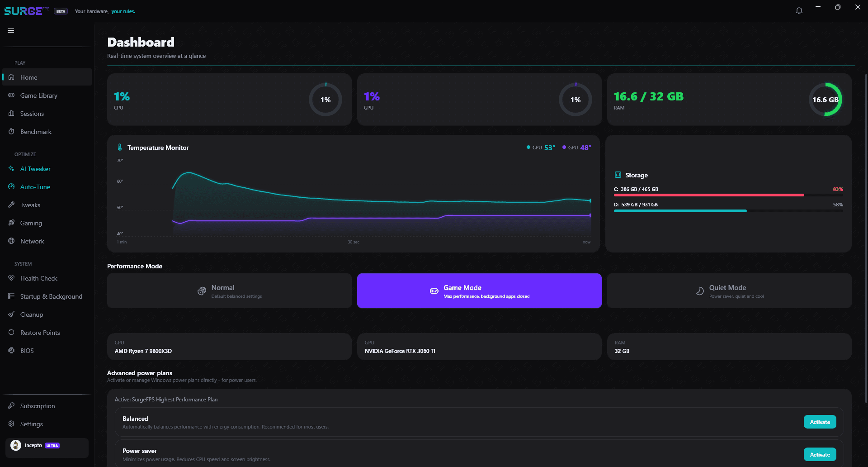868x467 pixels.
Task: Click the D: drive usage bar
Action: pyautogui.click(x=728, y=211)
